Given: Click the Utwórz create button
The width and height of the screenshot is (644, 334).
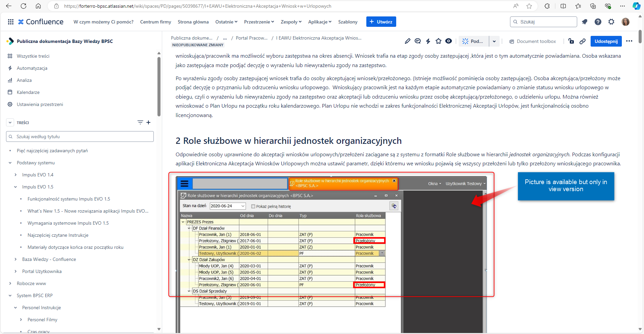Looking at the screenshot, I should (381, 22).
